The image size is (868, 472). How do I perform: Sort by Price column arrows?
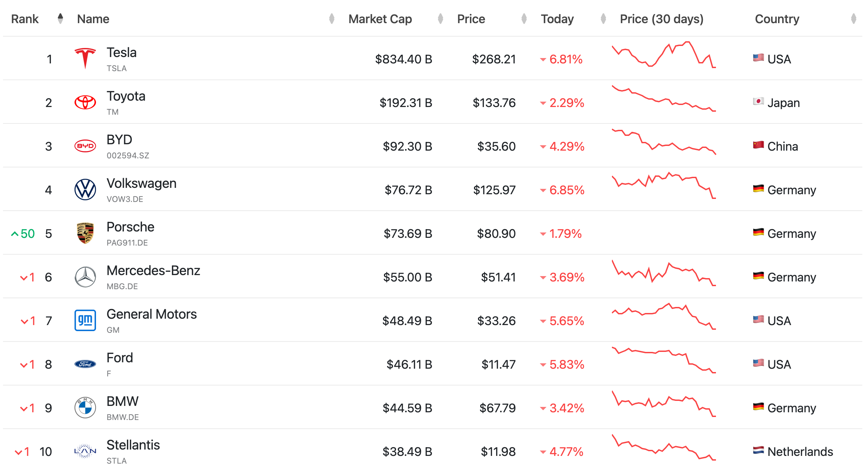point(524,18)
